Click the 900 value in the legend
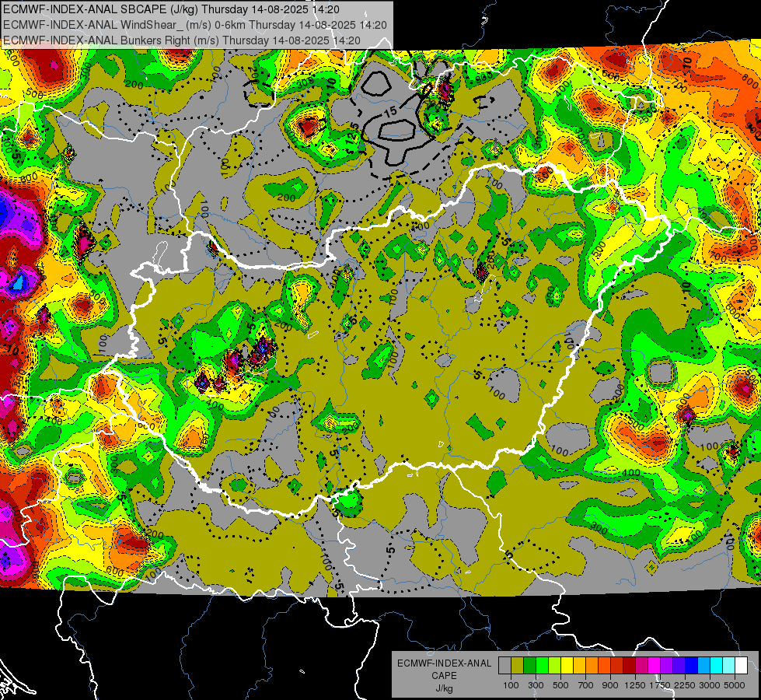This screenshot has height=700, width=761. 610,685
